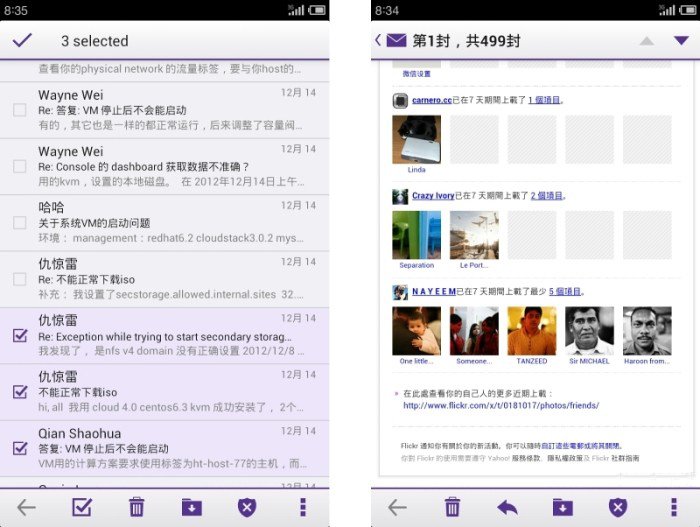This screenshot has width=700, height=527.
Task: Reply to the open email
Action: pyautogui.click(x=507, y=507)
